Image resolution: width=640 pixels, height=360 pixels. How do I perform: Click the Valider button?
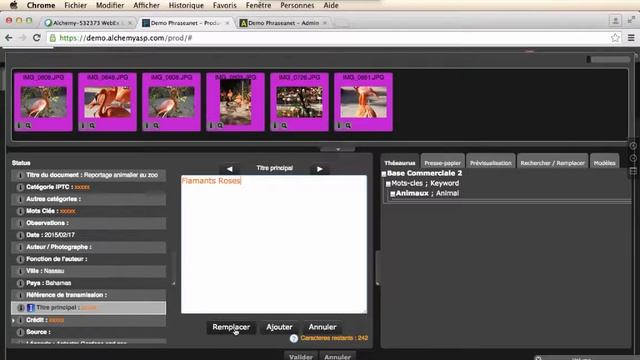pyautogui.click(x=301, y=356)
